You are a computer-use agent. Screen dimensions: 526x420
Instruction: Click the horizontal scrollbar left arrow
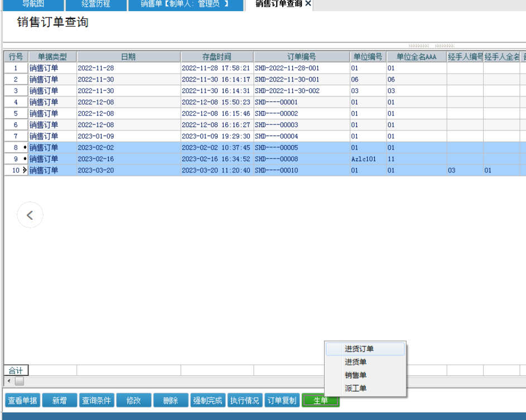click(x=9, y=381)
